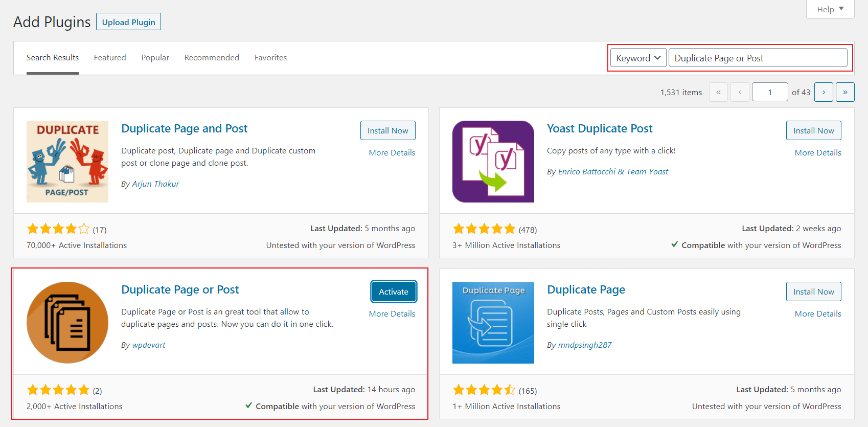The width and height of the screenshot is (868, 427).
Task: Select the Search Results tab
Action: pos(53,58)
